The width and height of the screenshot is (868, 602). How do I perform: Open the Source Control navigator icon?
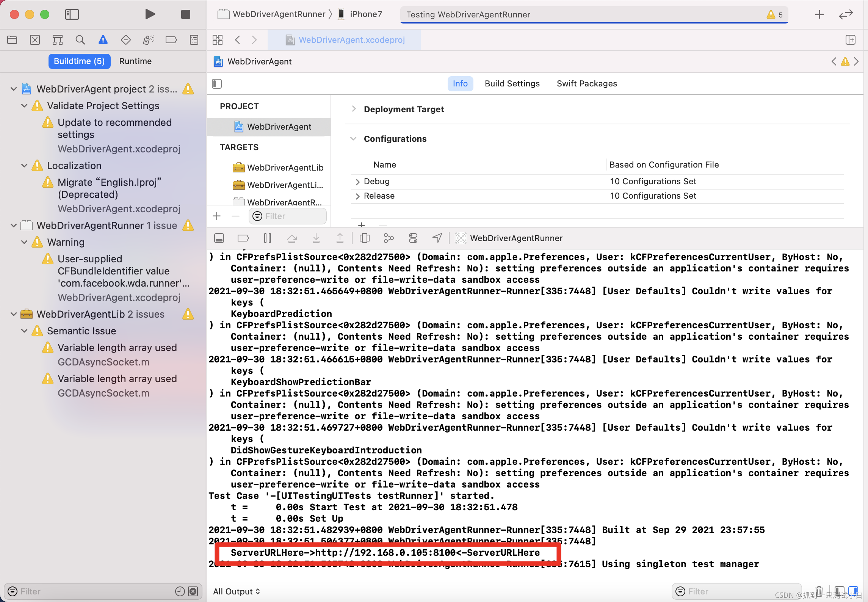tap(35, 40)
